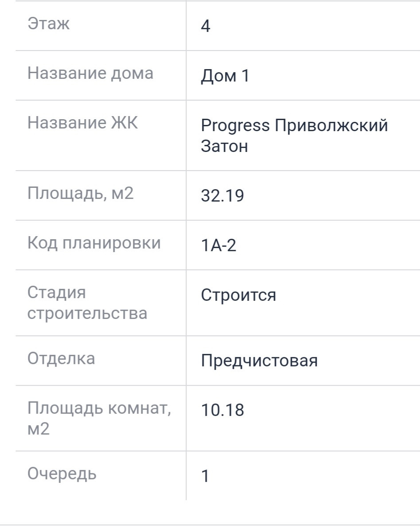Click the word Приволжский in complex name
Screen dimensions: 420x529
click(331, 126)
